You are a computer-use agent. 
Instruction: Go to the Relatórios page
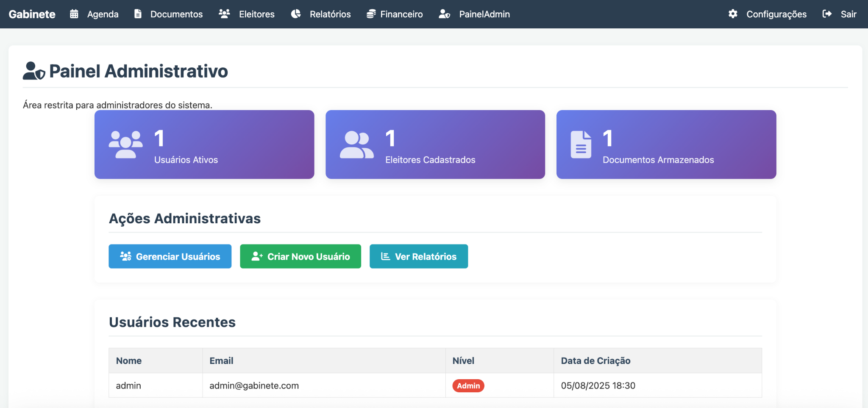point(330,14)
